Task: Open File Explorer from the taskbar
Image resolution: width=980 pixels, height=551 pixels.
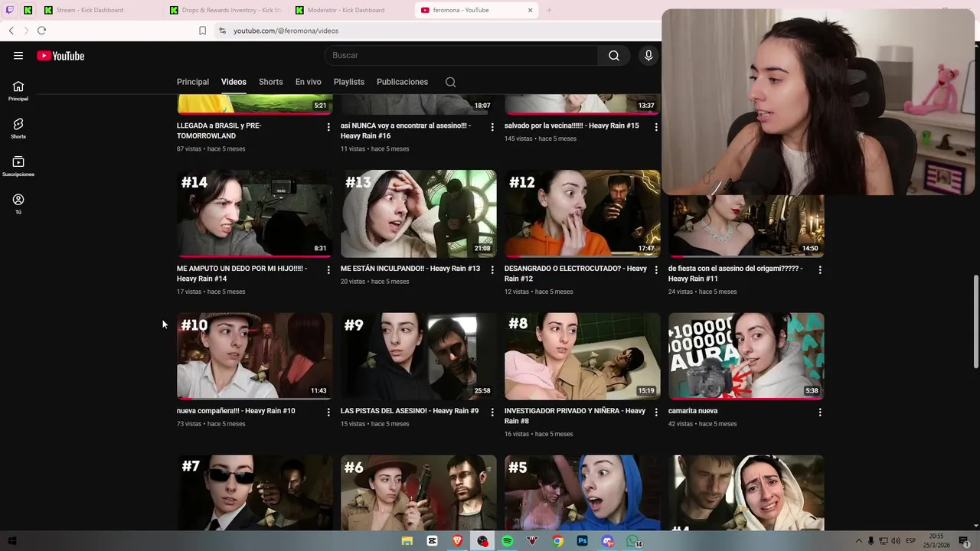Action: coord(407,541)
